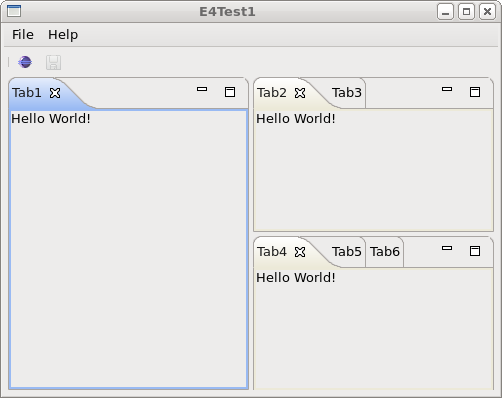Switch to the Tab3 tab

[x=347, y=93]
